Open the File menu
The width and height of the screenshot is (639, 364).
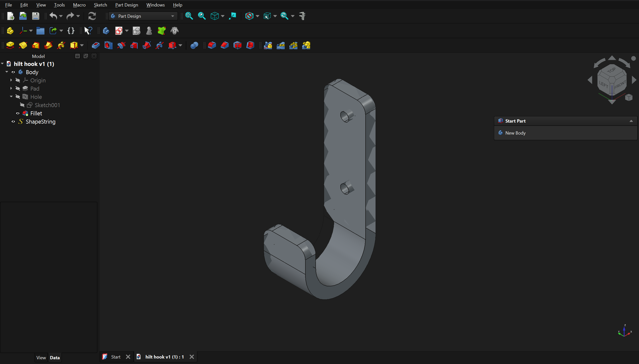tap(8, 5)
